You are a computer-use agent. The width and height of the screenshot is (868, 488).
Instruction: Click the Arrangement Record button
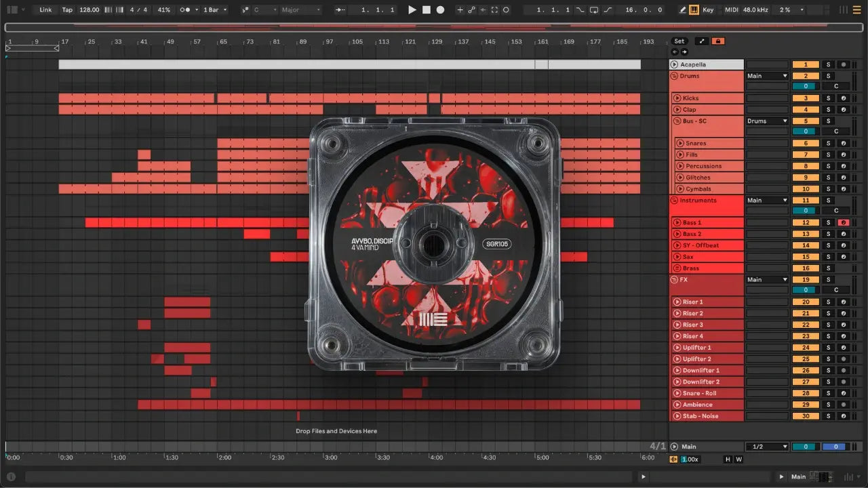click(440, 10)
